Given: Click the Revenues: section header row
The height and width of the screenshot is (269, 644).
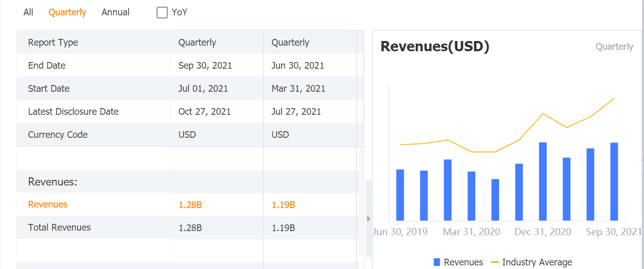Looking at the screenshot, I should [53, 182].
